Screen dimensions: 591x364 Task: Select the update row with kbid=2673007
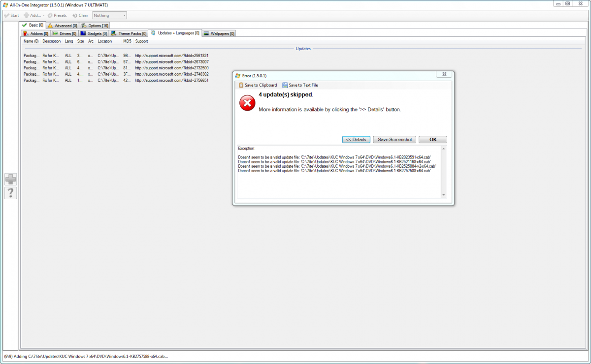pyautogui.click(x=116, y=62)
